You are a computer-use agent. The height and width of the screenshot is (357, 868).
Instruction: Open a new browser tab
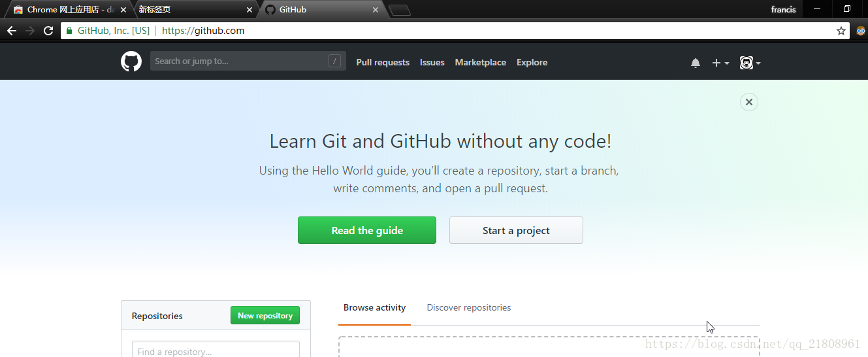(400, 10)
